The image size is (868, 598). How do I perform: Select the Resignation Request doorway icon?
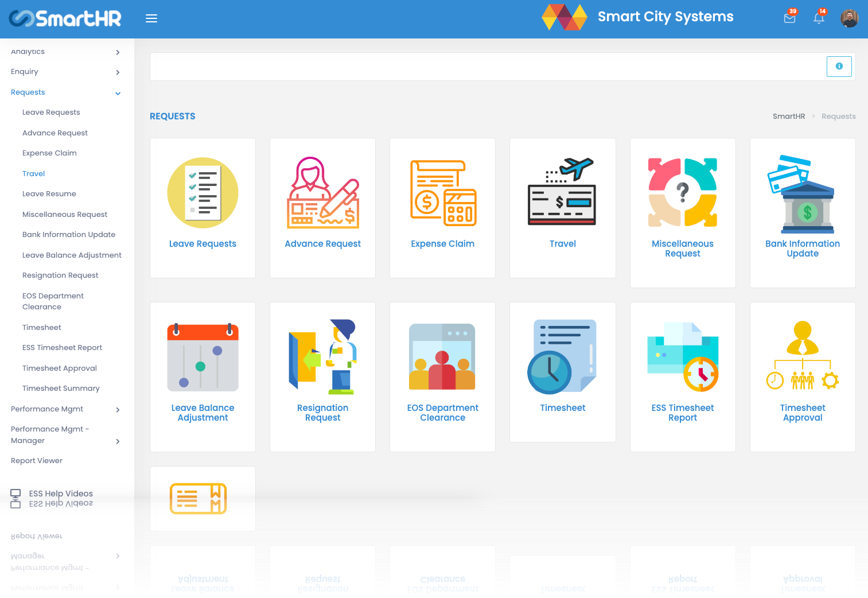322,356
